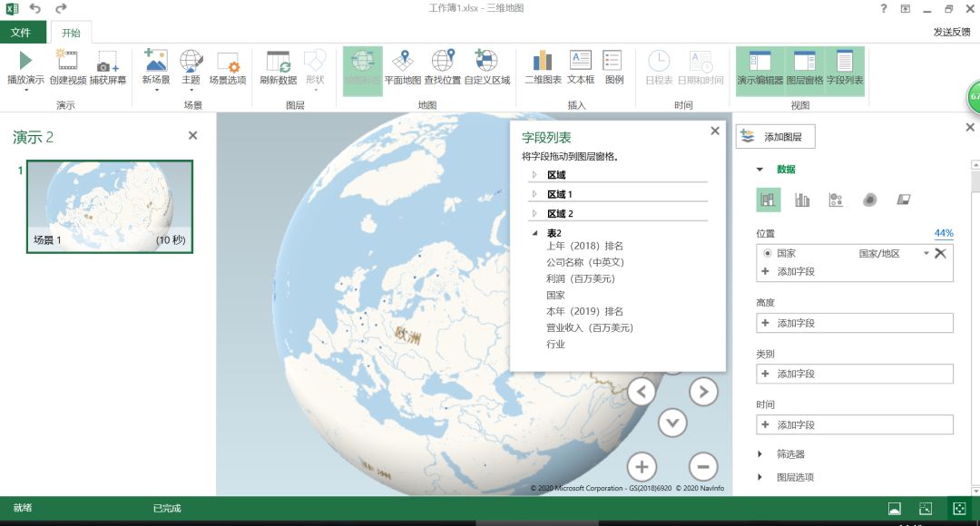Screen dimensions: 980x526
Task: Expand the 区域 field group
Action: coord(534,175)
